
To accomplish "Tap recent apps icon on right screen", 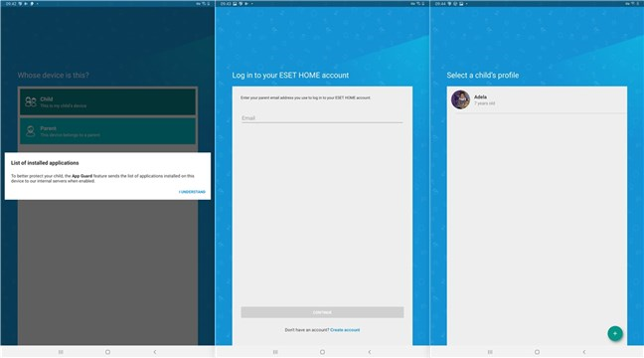I will click(x=490, y=352).
